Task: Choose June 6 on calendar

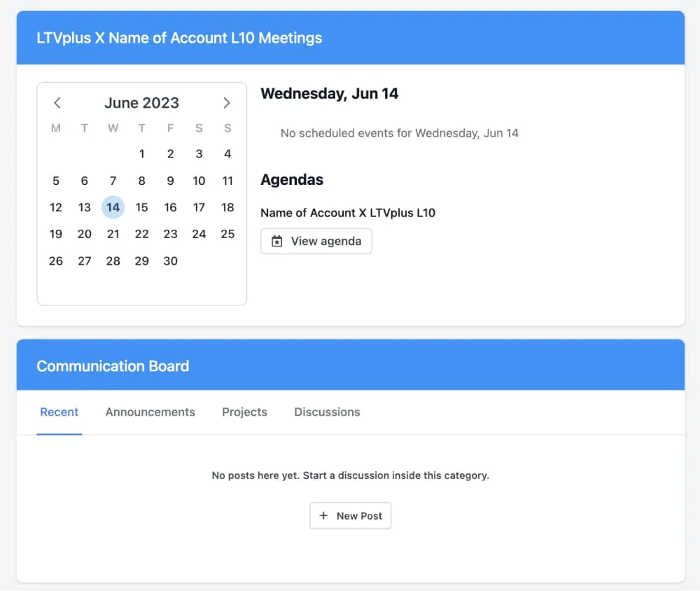Action: pos(85,181)
